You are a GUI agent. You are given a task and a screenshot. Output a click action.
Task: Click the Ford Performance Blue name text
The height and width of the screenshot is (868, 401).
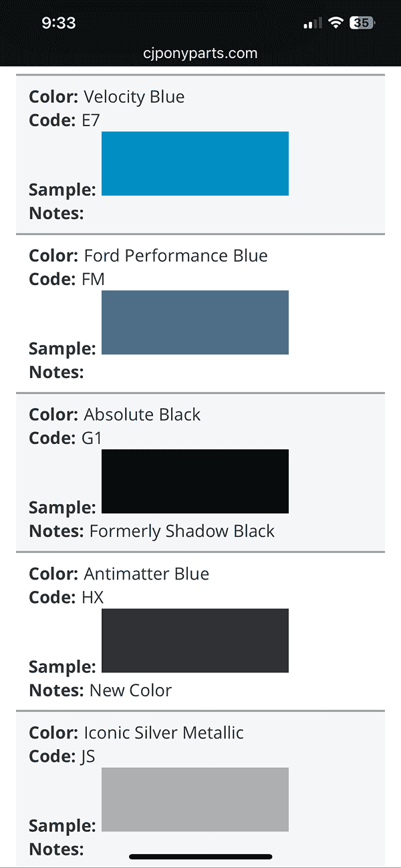click(x=175, y=256)
